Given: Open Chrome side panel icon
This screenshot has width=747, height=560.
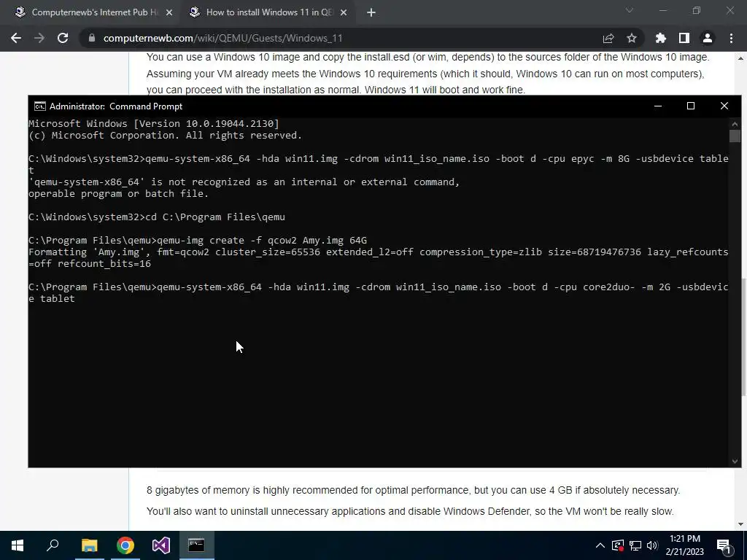Looking at the screenshot, I should tap(684, 38).
